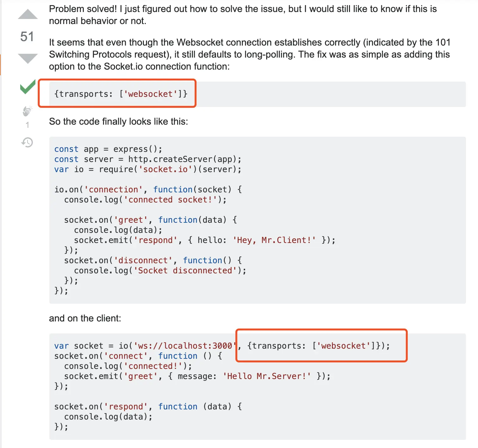Screen dimensions: 478x448
Task: Open the answer's edit history clock icon
Action: pyautogui.click(x=27, y=142)
